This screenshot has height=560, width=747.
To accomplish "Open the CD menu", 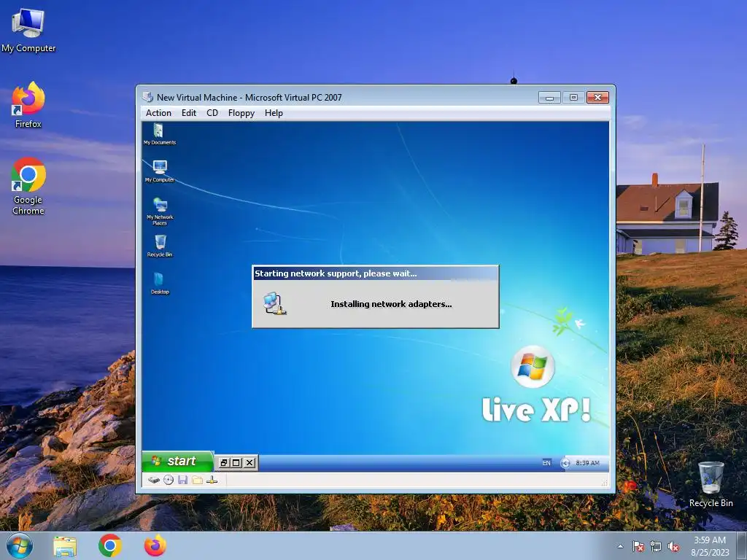I will (212, 113).
